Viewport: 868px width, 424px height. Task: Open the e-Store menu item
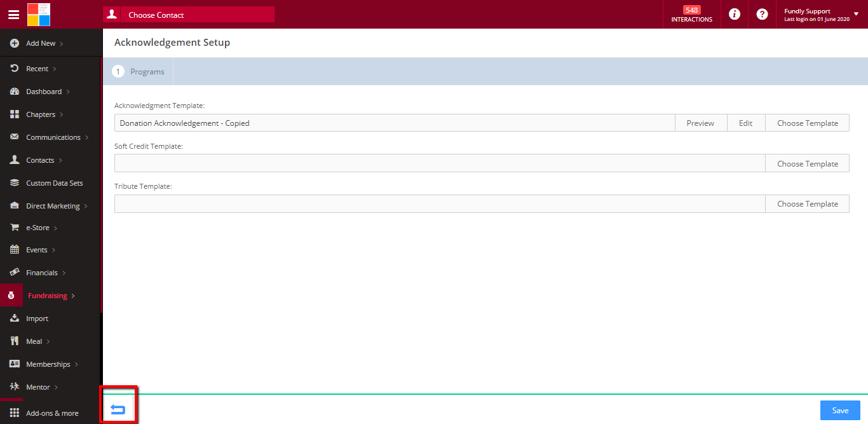tap(37, 228)
